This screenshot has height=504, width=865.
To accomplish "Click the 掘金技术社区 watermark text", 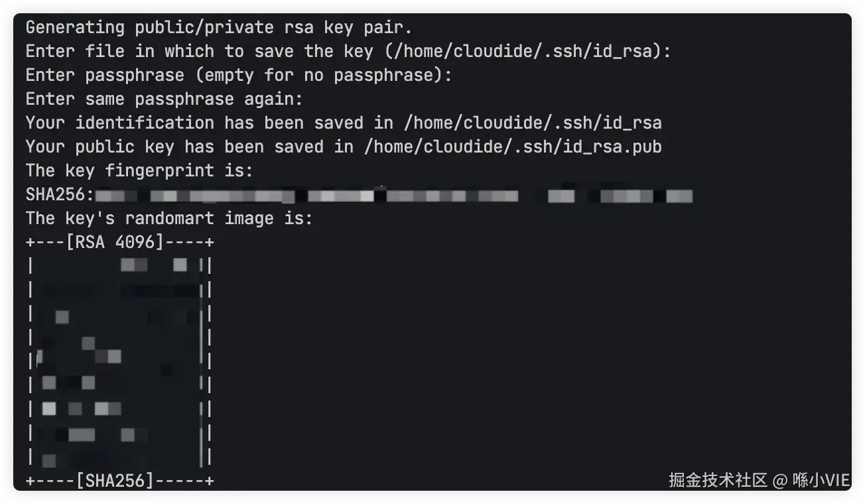I will pyautogui.click(x=718, y=480).
